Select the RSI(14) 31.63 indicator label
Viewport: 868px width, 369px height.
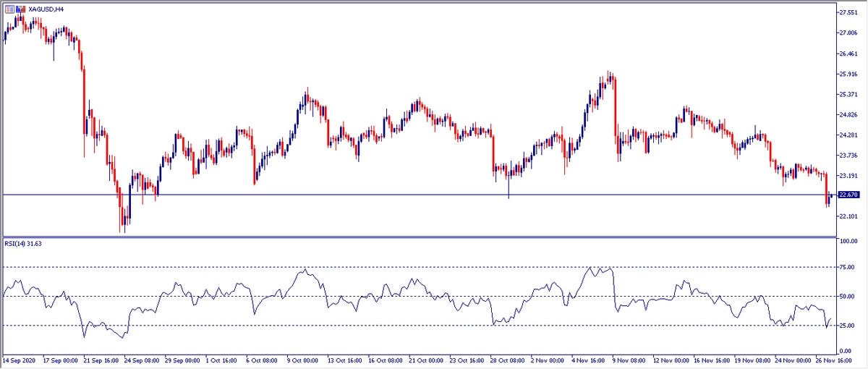(25, 244)
